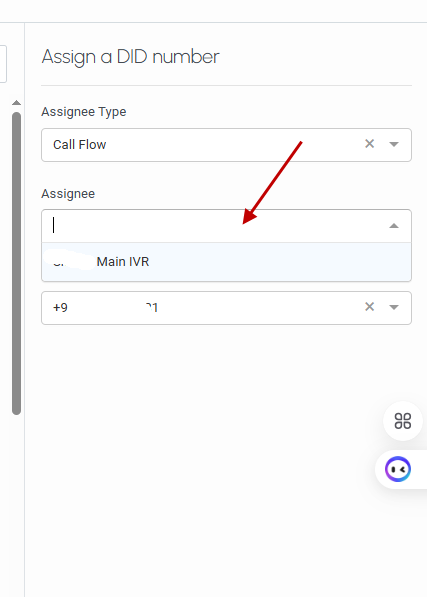
Task: Launch the chatbot assistant face icon
Action: [398, 469]
